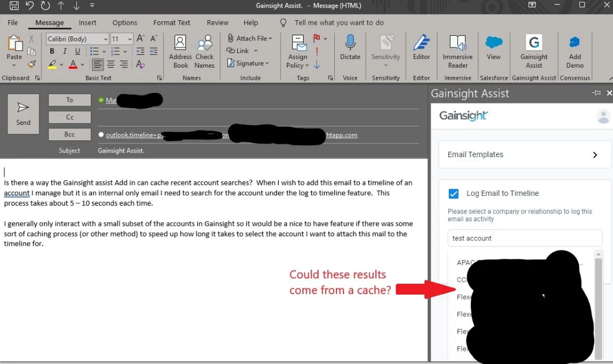Open Immersive Reader
Viewport: 613px width, 364px height.
point(458,51)
